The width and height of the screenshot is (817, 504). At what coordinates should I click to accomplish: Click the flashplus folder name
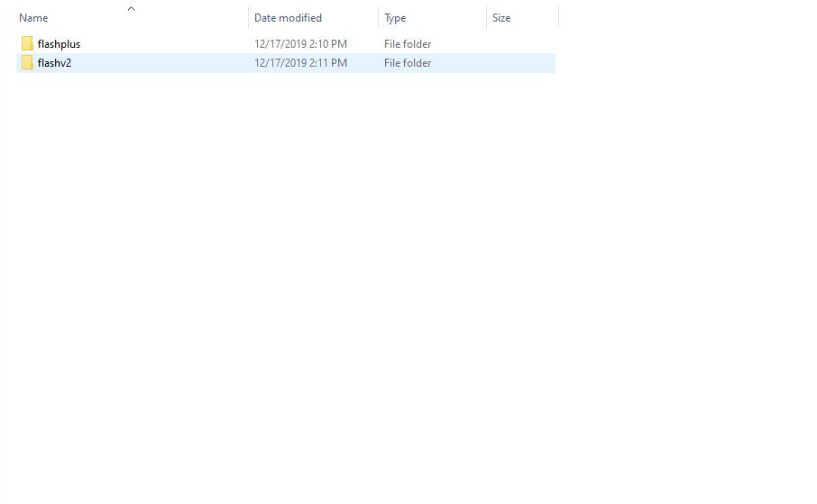pos(59,44)
